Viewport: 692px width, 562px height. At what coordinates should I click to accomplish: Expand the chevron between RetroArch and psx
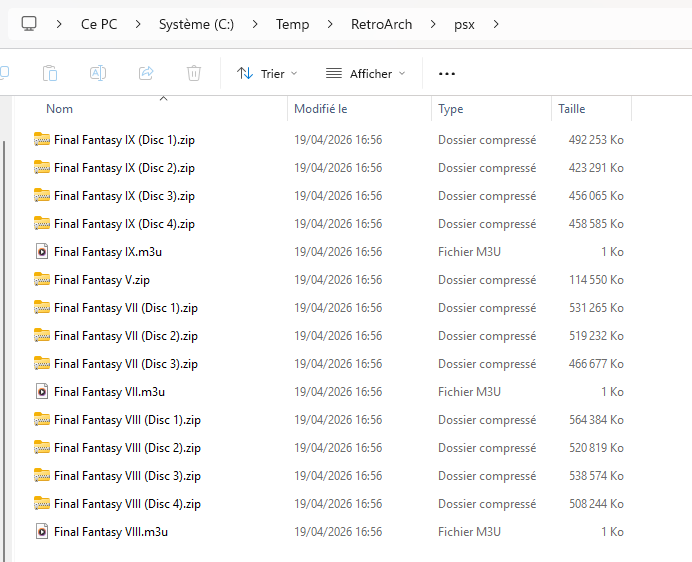[x=434, y=24]
